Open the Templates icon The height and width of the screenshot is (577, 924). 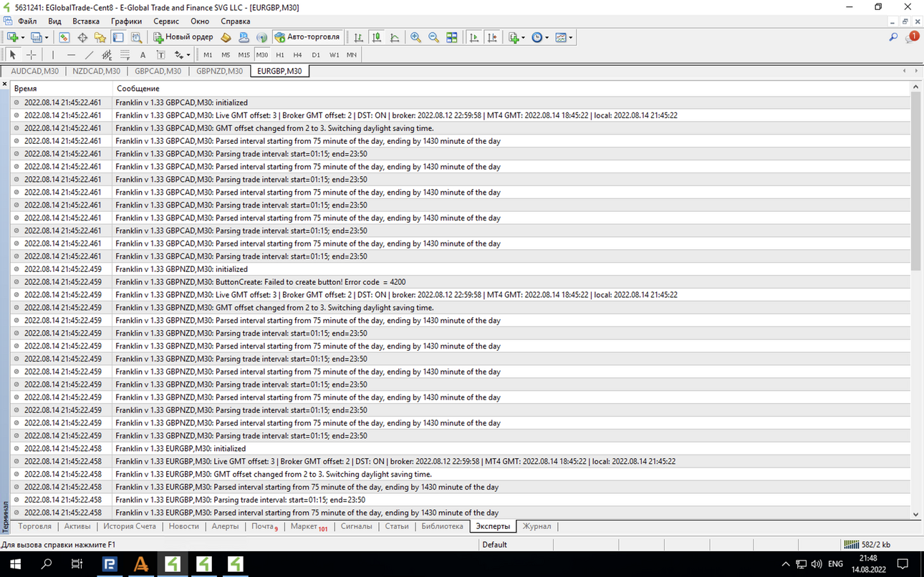(561, 37)
